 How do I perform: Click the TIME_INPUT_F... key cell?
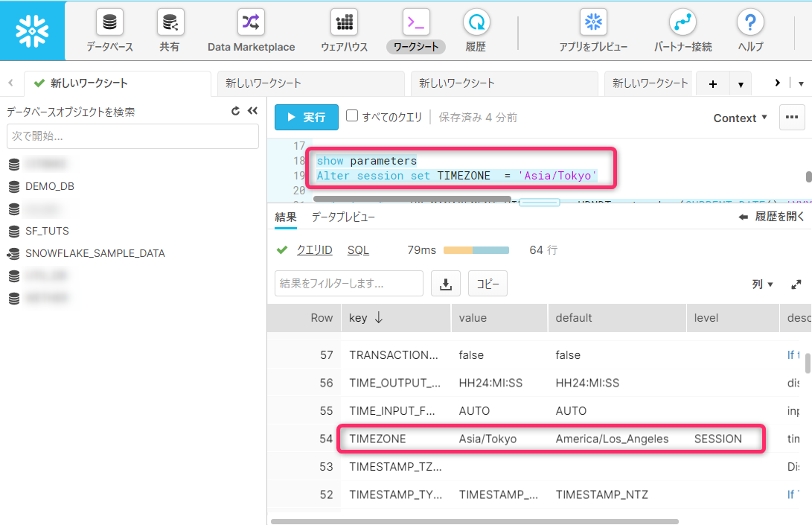coord(392,411)
